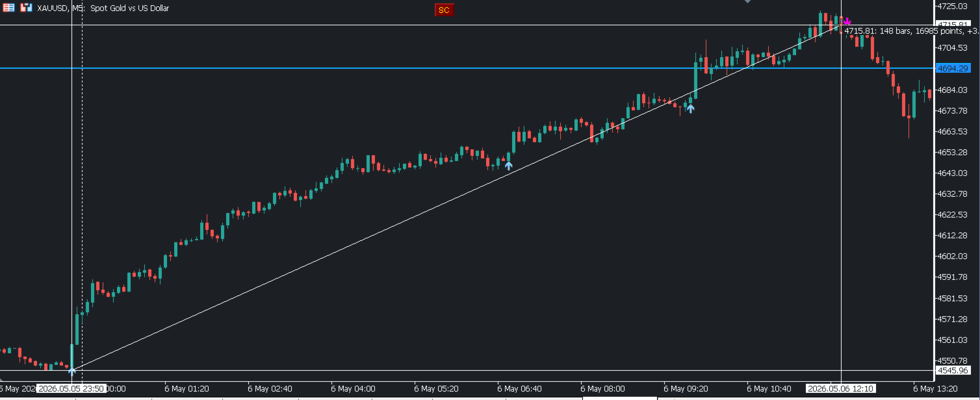Image resolution: width=980 pixels, height=400 pixels.
Task: Click the 6 May 13:20 time axis label
Action: point(935,388)
